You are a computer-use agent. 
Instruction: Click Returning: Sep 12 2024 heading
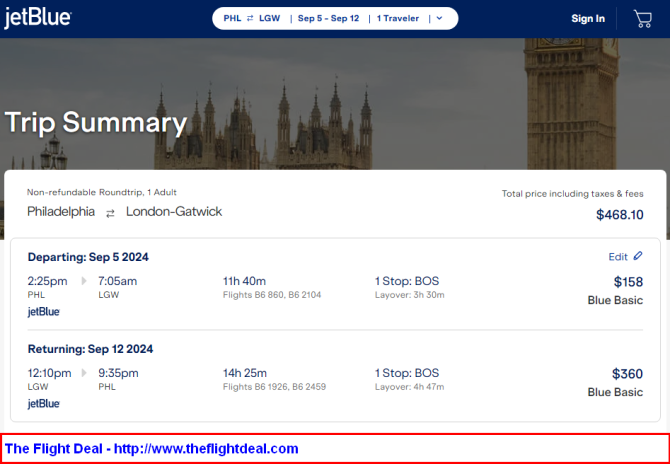tap(90, 349)
